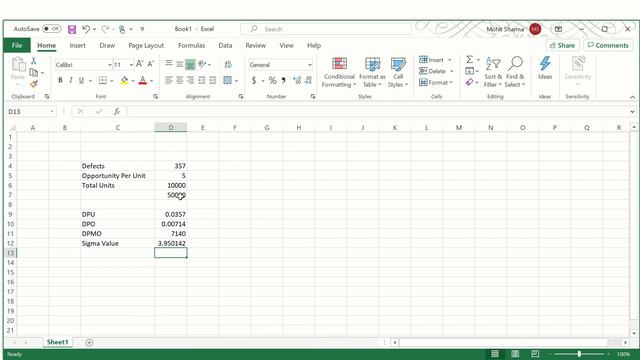Image resolution: width=640 pixels, height=360 pixels.
Task: Click the Format Painter brush icon
Action: tap(34, 84)
